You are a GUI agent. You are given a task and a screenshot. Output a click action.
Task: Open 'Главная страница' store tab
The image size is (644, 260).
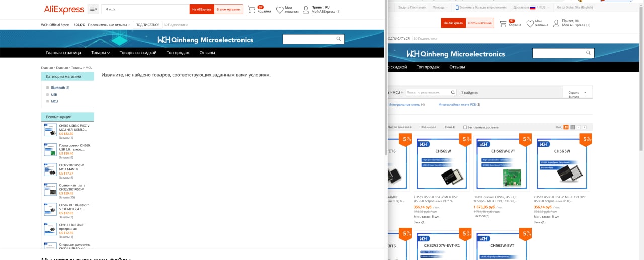pos(63,53)
